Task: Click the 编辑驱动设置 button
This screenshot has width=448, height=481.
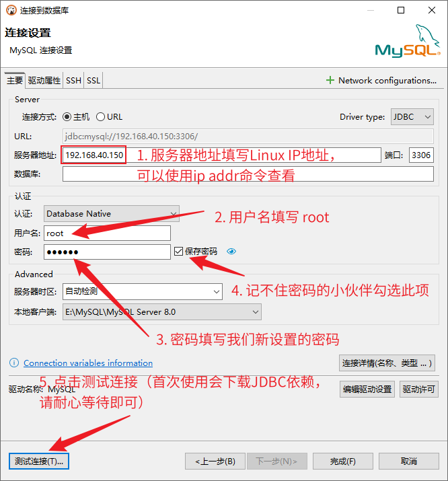Action: (x=367, y=389)
